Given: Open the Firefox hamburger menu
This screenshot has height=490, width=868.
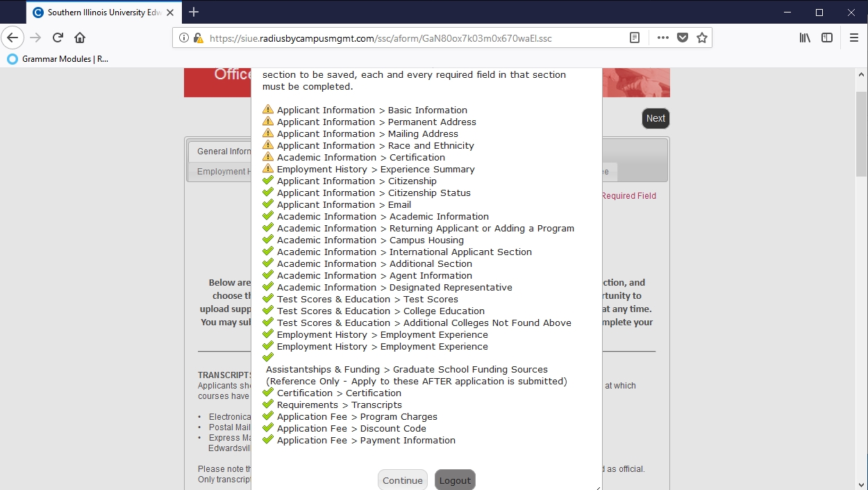Looking at the screenshot, I should (854, 38).
